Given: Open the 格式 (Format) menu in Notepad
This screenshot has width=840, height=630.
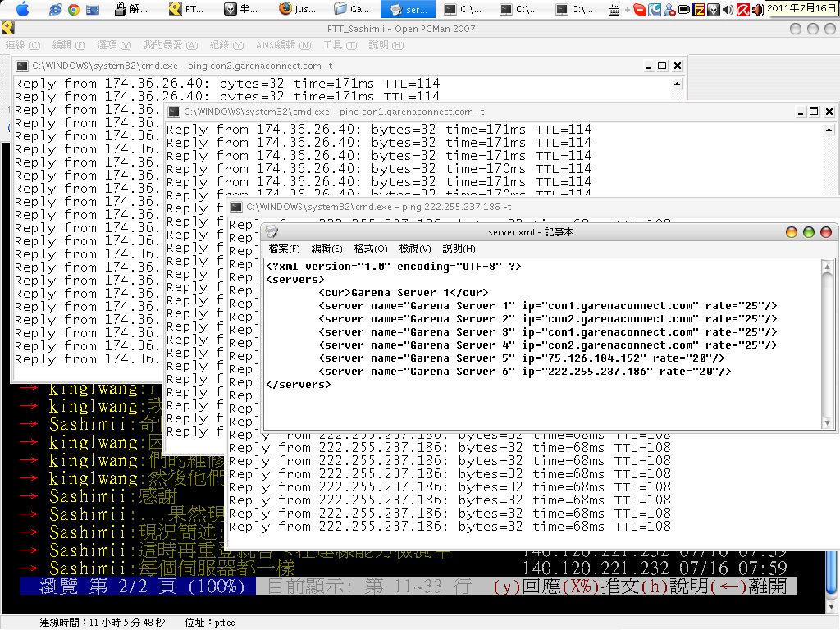Looking at the screenshot, I should (370, 249).
